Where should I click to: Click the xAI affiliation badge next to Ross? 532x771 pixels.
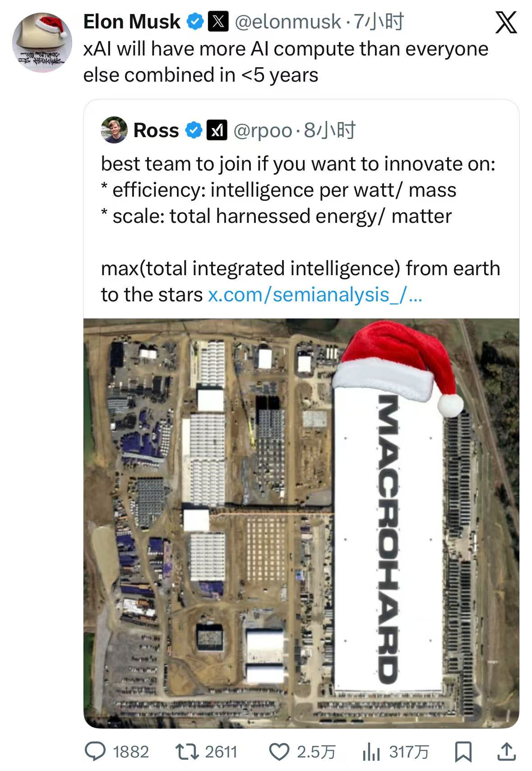click(217, 130)
